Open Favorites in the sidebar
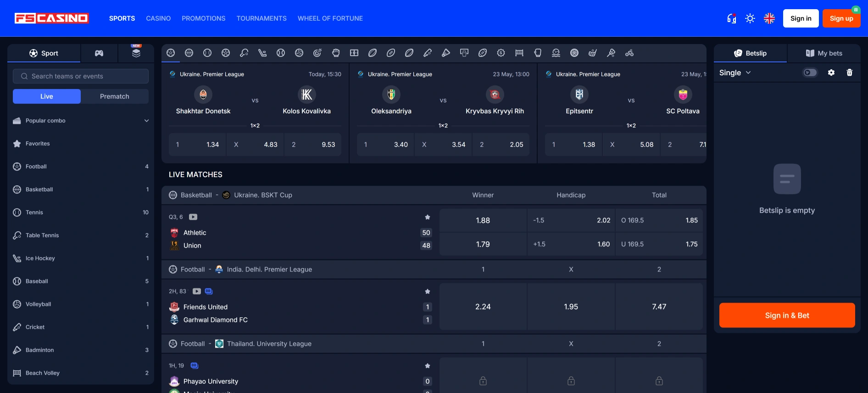 click(x=81, y=144)
